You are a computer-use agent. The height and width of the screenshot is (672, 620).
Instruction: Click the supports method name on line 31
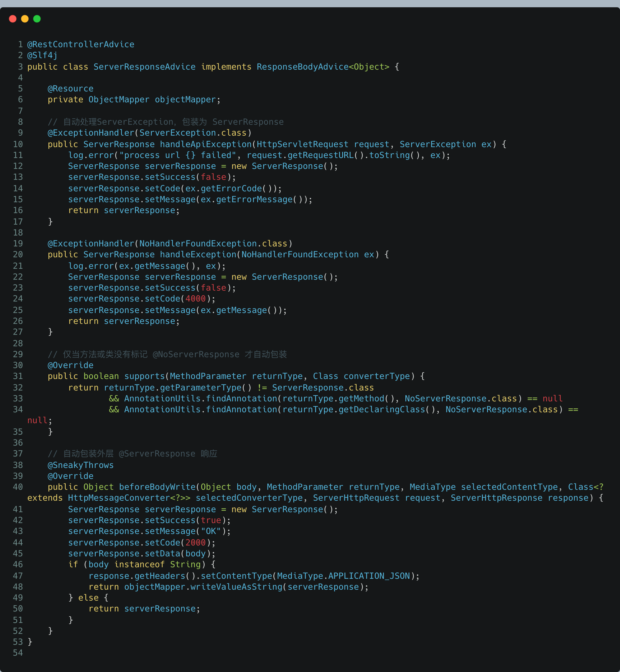(x=144, y=376)
